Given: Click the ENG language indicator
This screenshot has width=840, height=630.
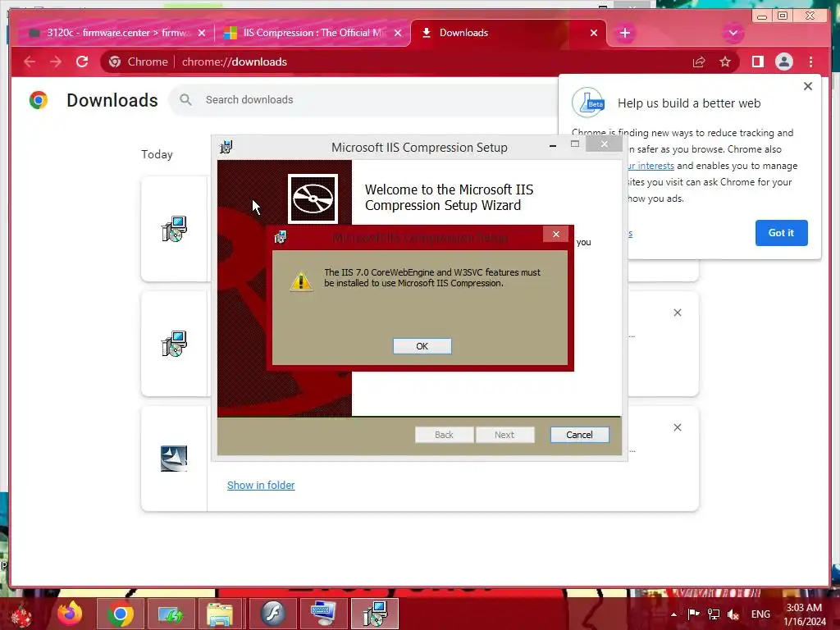Looking at the screenshot, I should click(x=760, y=614).
